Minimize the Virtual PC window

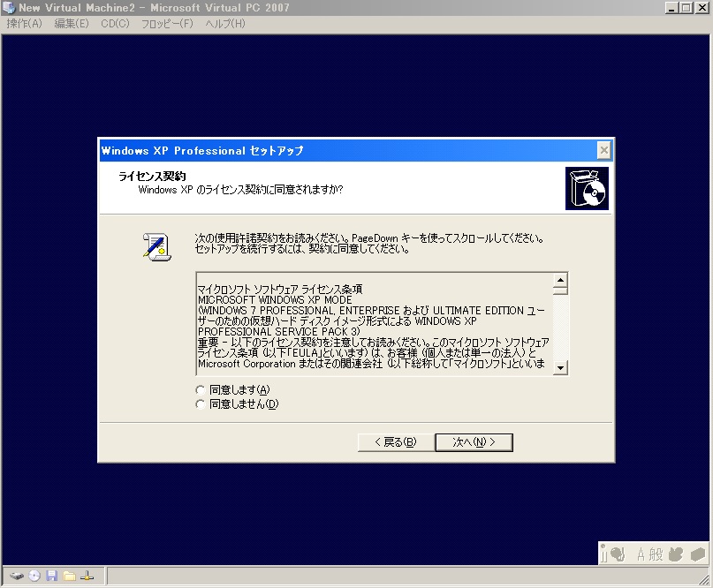671,8
